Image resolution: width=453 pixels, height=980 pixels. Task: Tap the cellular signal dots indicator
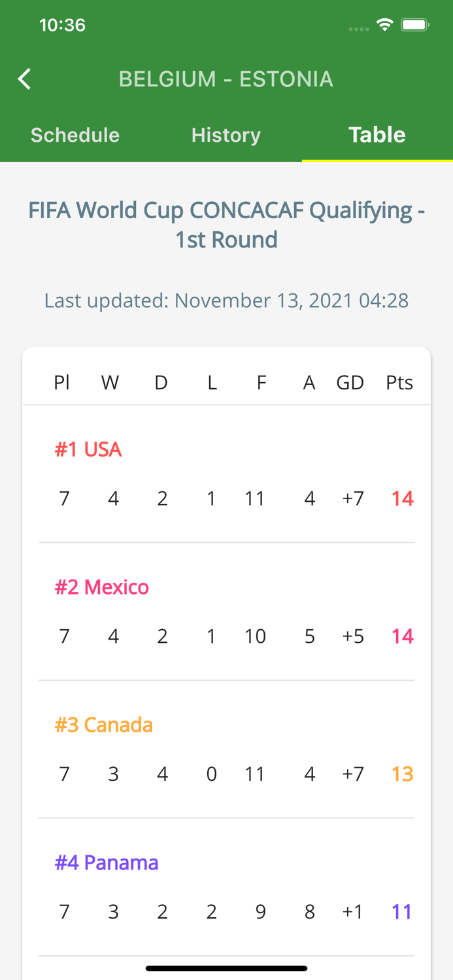[x=358, y=29]
